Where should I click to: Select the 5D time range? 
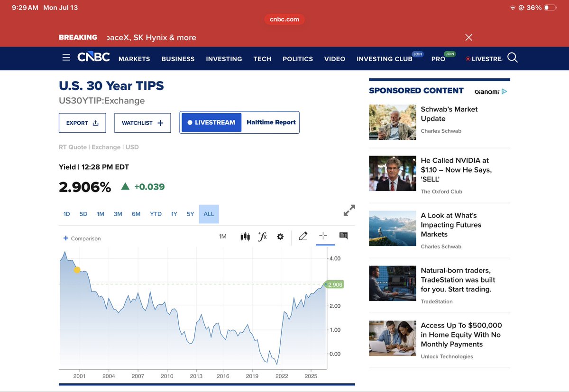(x=83, y=214)
